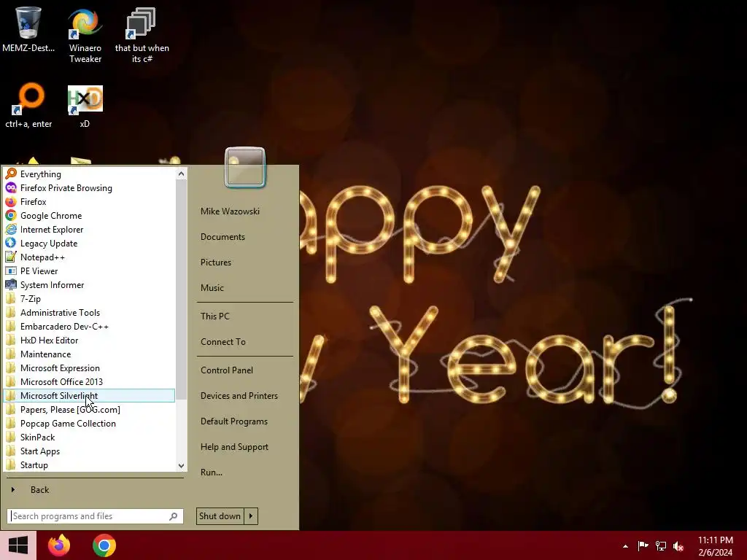Screen dimensions: 747x560
Task: Expand the Microsoft Office 2013 folder
Action: (x=89, y=381)
